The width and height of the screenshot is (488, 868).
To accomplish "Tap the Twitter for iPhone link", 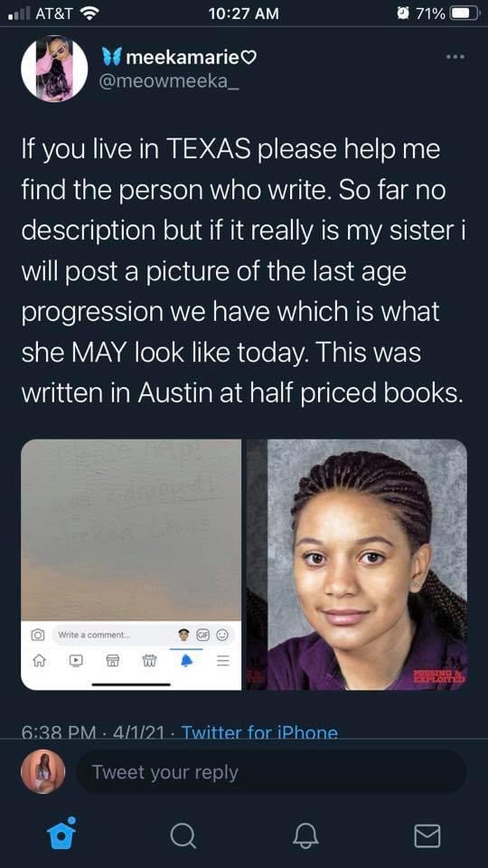I will [x=259, y=733].
